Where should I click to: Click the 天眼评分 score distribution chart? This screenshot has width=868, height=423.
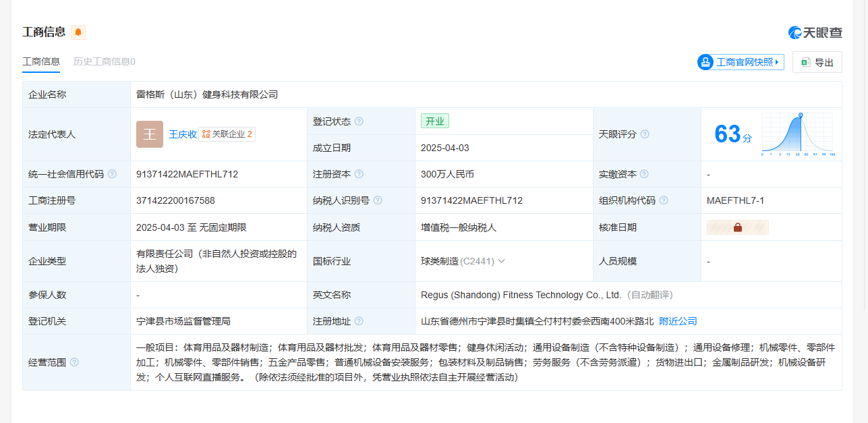click(798, 134)
